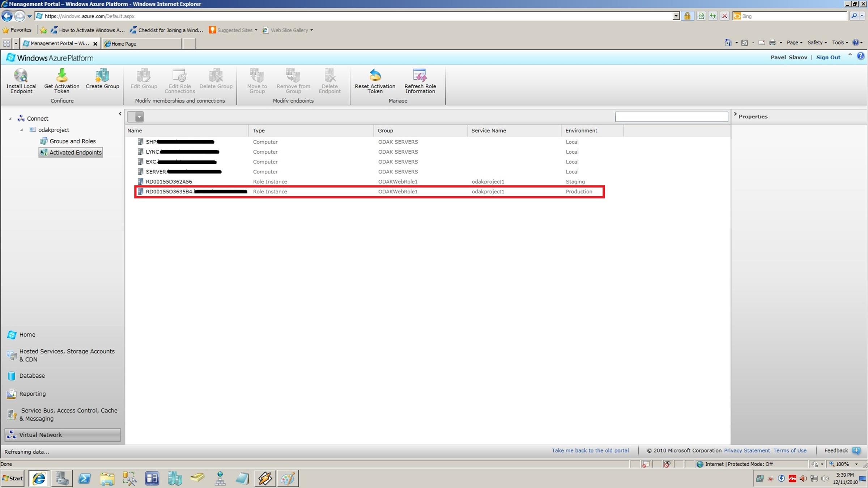Click Move to Group icon

point(257,75)
